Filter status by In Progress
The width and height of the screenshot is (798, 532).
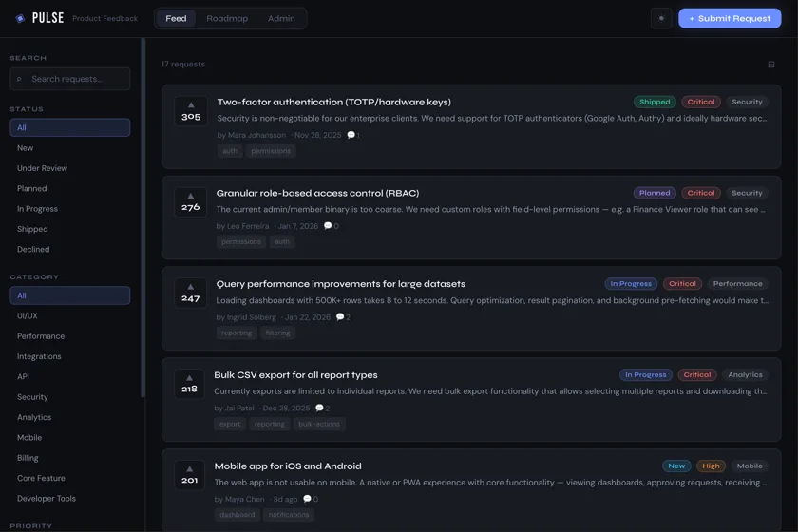pyautogui.click(x=70, y=209)
